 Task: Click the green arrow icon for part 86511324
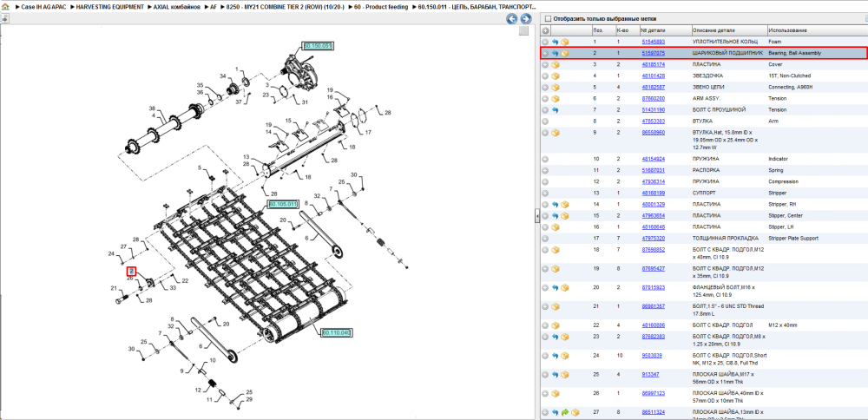pos(565,412)
